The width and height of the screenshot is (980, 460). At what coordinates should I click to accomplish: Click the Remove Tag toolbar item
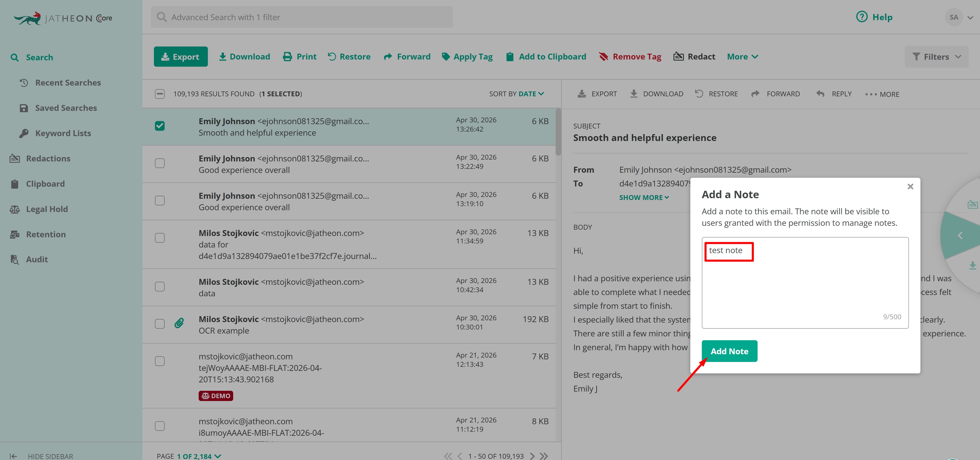[630, 57]
